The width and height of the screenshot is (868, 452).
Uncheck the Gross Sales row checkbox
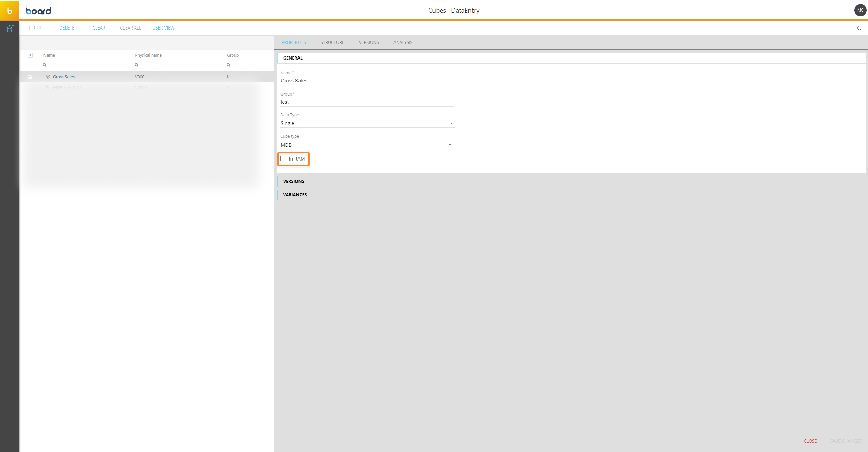click(x=30, y=77)
